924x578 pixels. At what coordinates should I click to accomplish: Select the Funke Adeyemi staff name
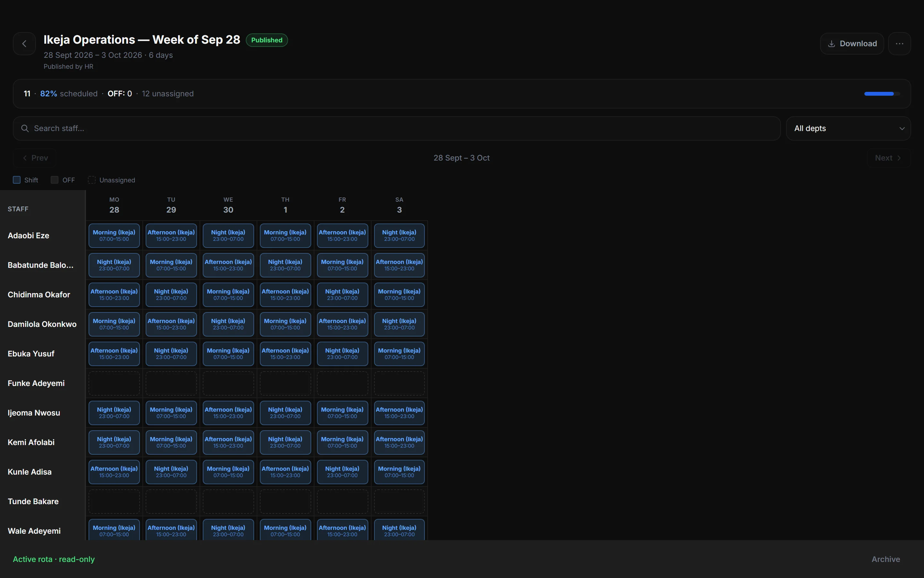[x=36, y=383]
